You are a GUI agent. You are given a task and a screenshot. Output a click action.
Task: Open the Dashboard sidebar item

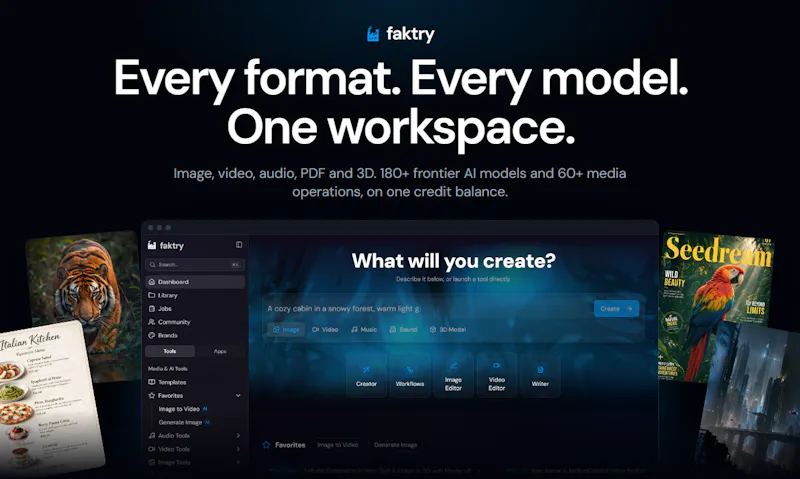[x=195, y=282]
